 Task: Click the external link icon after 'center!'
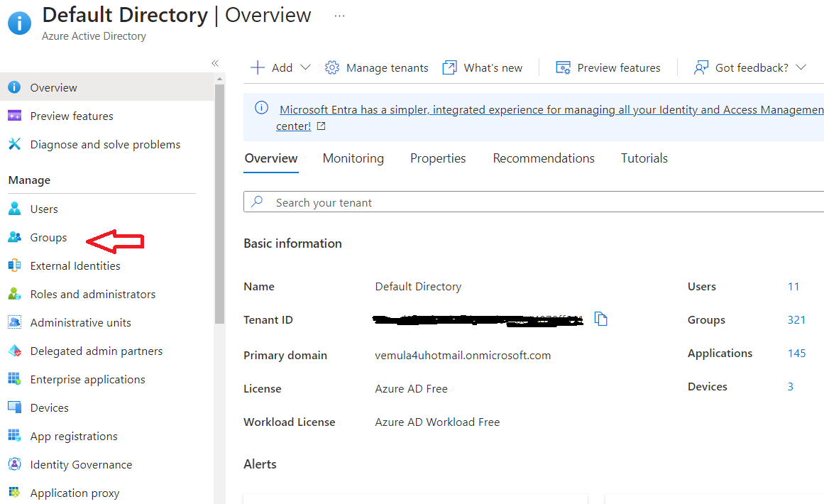tap(321, 126)
